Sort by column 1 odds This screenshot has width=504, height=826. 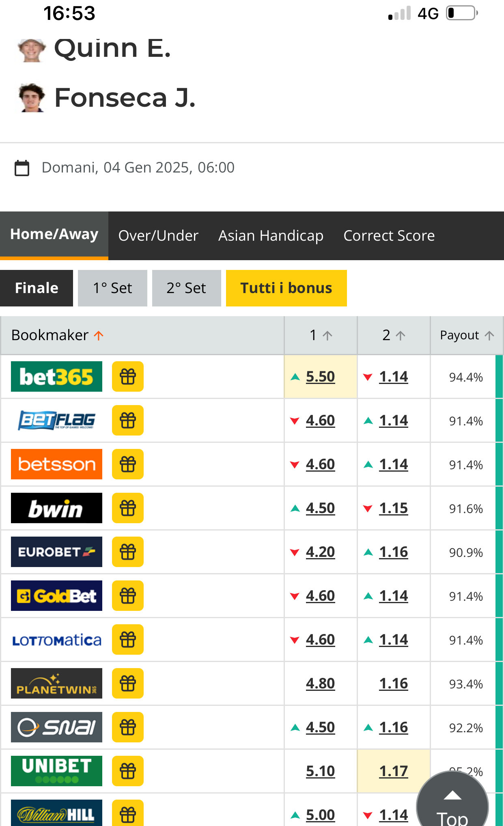coord(321,335)
